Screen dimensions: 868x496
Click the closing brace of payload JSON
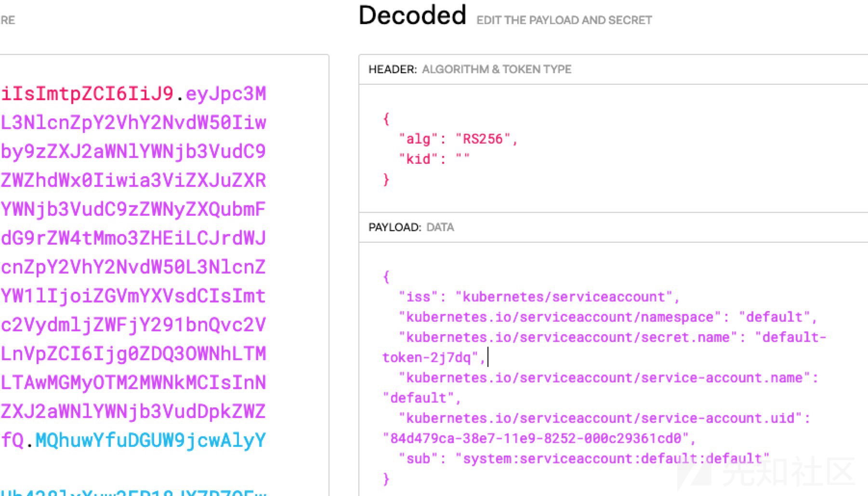coord(386,479)
